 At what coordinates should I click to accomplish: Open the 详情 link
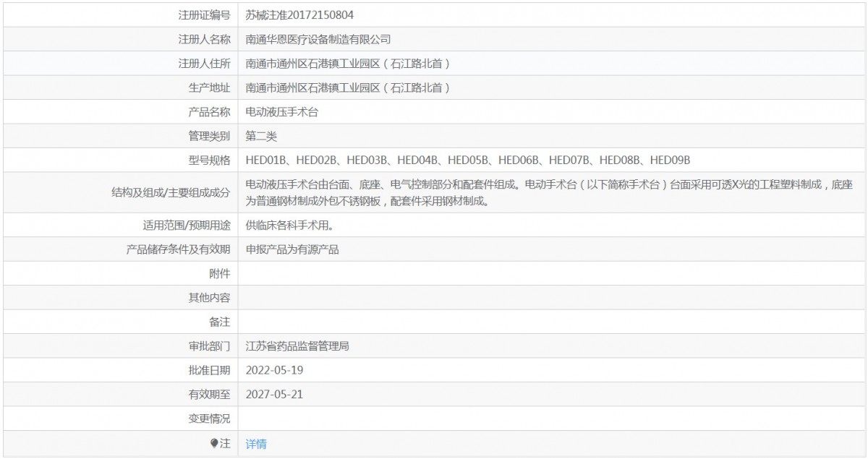[x=256, y=445]
